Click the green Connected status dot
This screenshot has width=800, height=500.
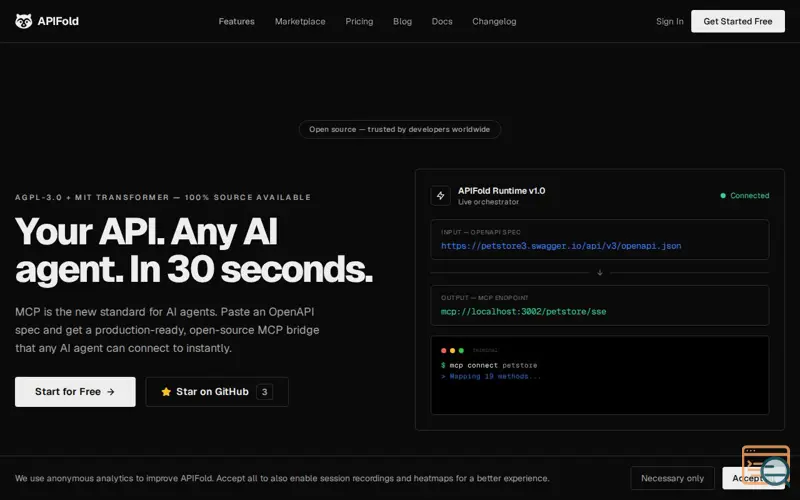[723, 195]
